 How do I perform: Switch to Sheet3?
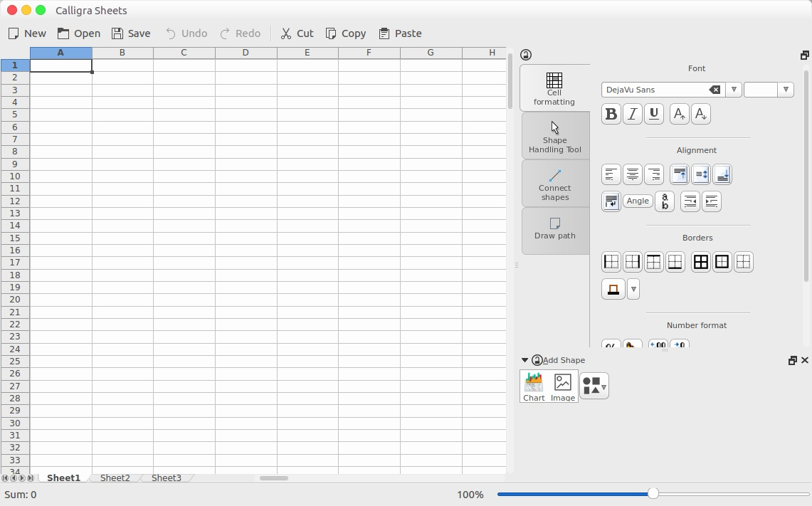point(166,478)
